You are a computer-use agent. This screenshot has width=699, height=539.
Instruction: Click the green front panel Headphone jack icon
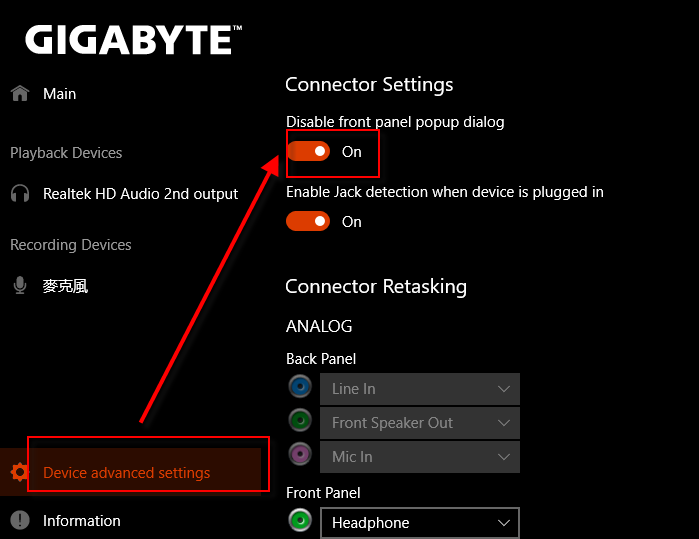pyautogui.click(x=299, y=522)
